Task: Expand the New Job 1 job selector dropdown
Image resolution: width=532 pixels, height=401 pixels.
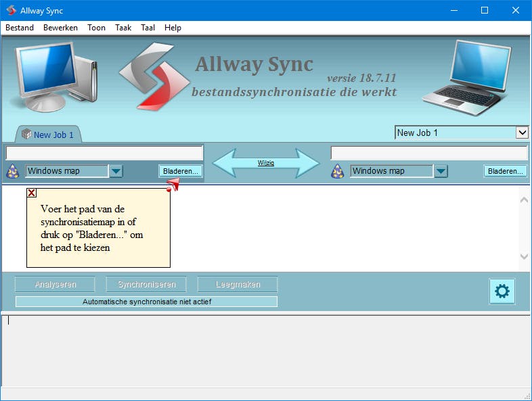Action: pos(522,133)
